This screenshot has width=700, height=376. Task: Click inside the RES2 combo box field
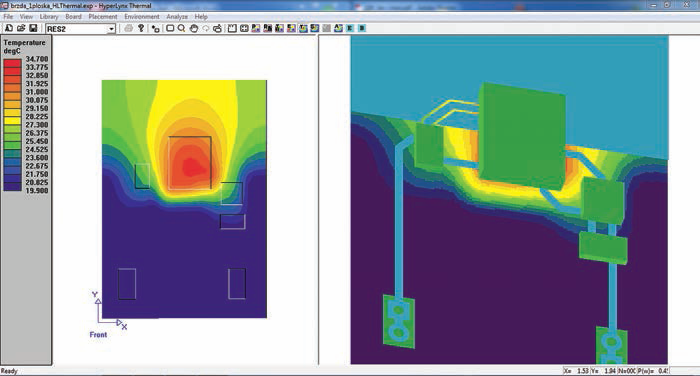tap(76, 29)
